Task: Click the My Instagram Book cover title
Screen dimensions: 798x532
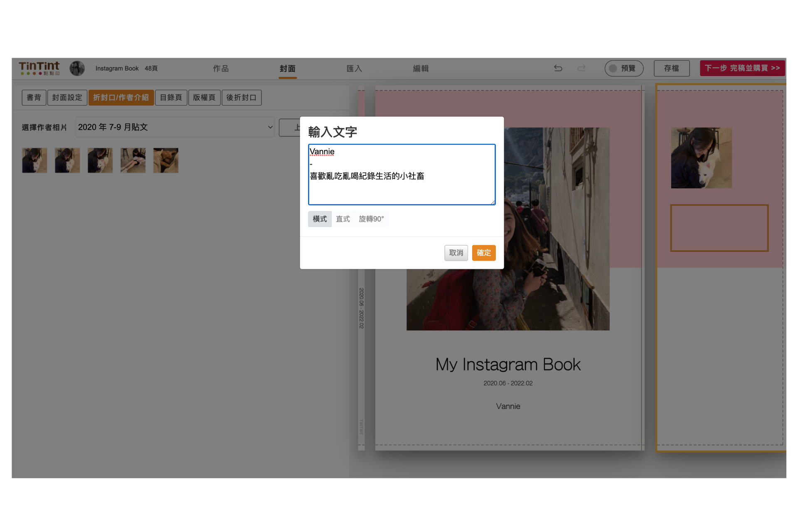Action: tap(508, 365)
